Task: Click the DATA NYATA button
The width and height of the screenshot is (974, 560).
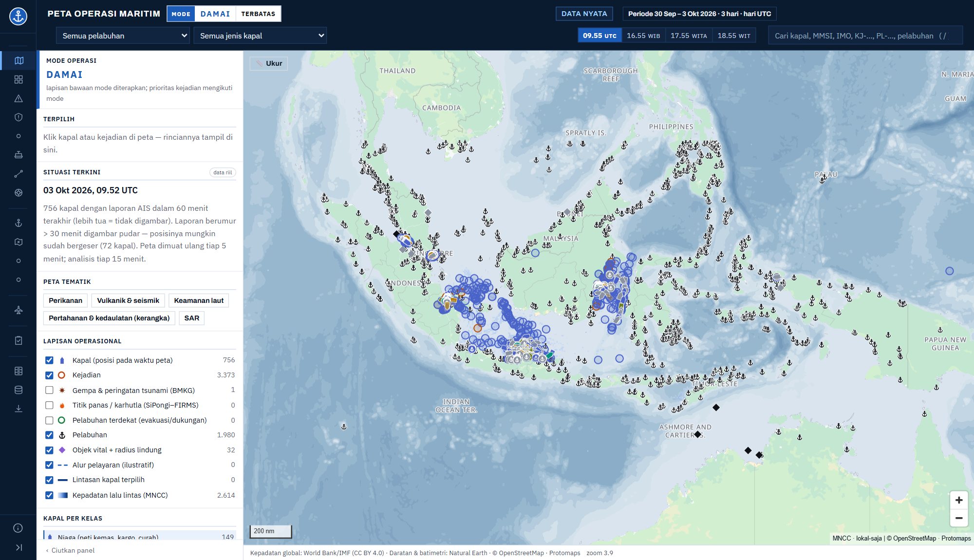Action: coord(584,14)
